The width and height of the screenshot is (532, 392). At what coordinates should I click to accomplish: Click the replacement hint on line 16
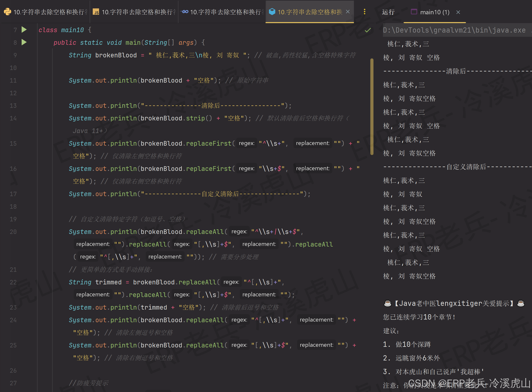pyautogui.click(x=313, y=169)
